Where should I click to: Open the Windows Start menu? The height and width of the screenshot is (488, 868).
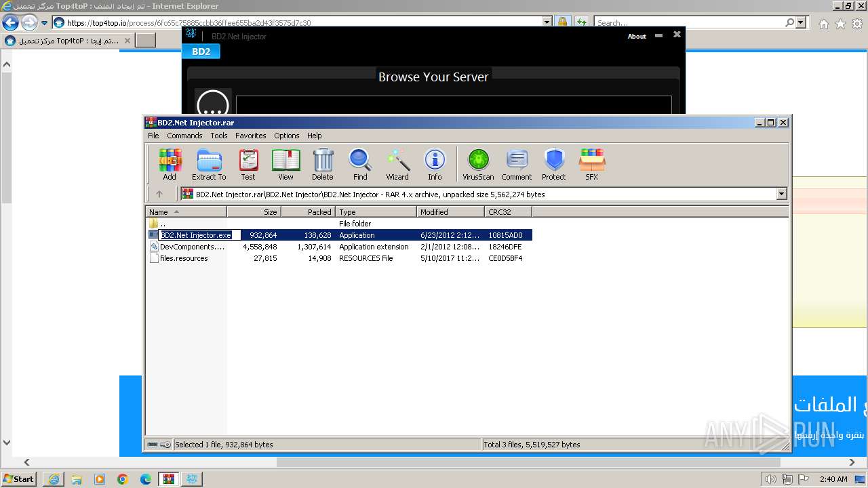coord(19,479)
